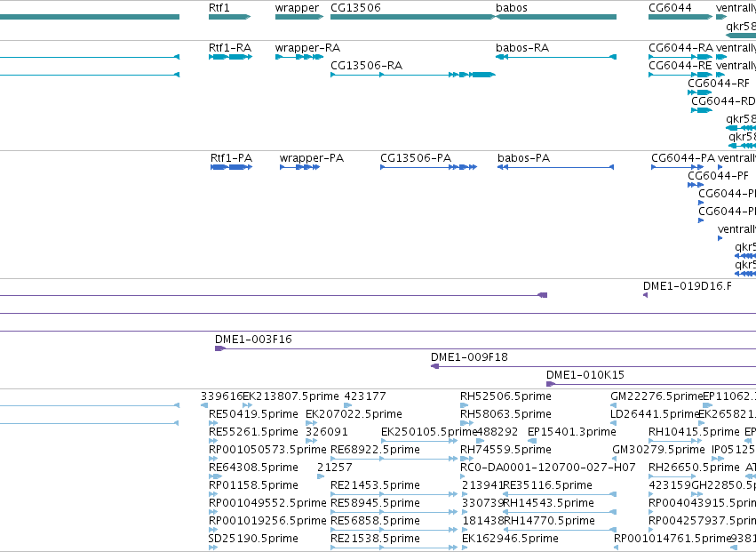
Task: Click the CG13506 gene feature
Action: [413, 17]
